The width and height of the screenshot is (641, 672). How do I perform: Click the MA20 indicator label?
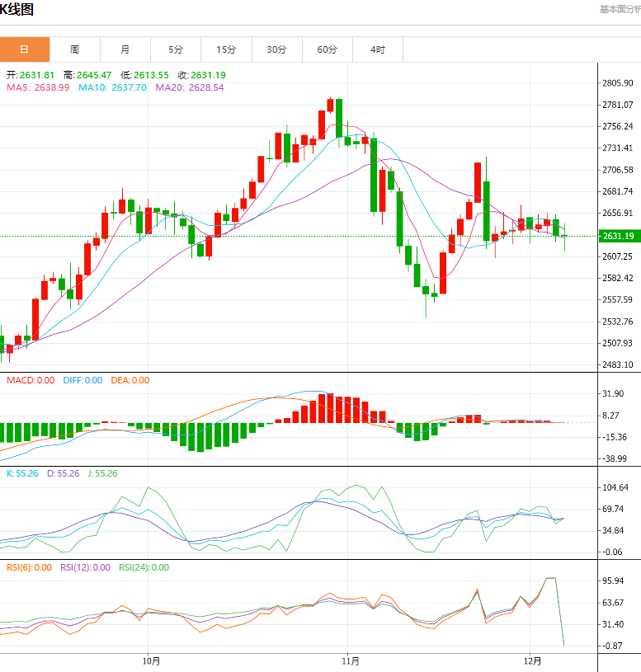click(x=189, y=87)
